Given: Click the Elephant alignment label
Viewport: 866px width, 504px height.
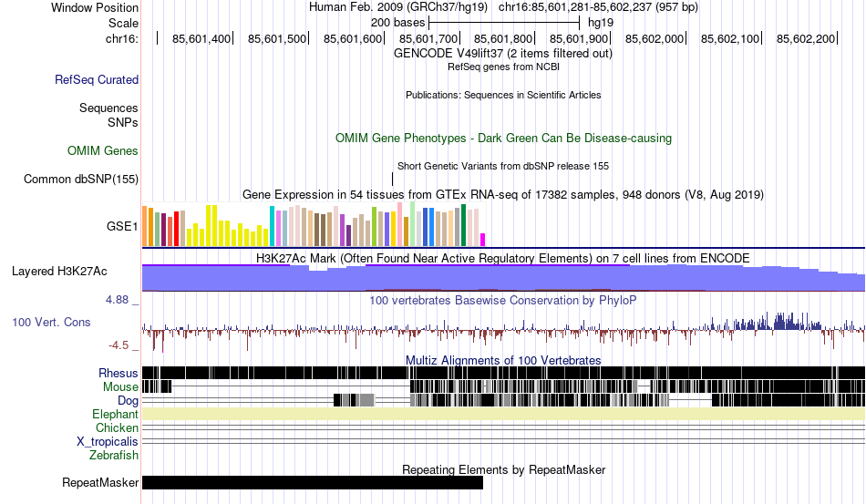Looking at the screenshot, I should (x=116, y=414).
